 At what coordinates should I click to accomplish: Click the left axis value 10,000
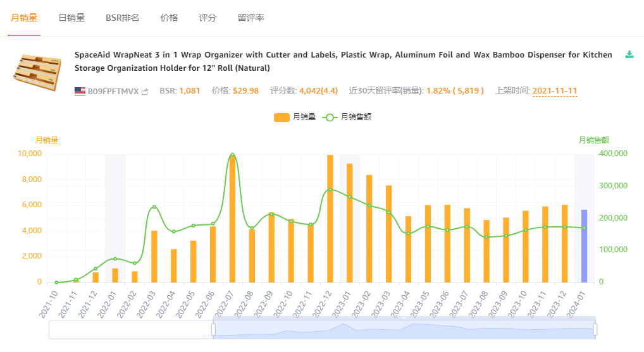coord(30,154)
